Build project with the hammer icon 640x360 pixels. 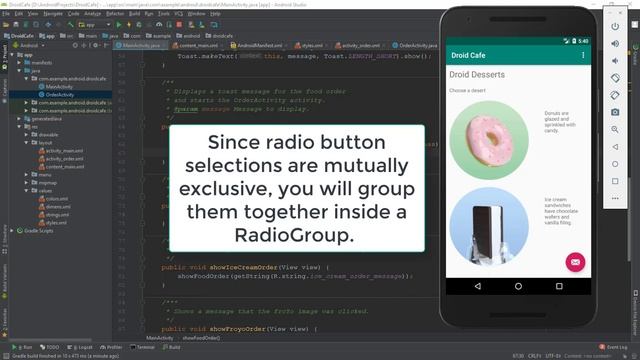(70, 25)
